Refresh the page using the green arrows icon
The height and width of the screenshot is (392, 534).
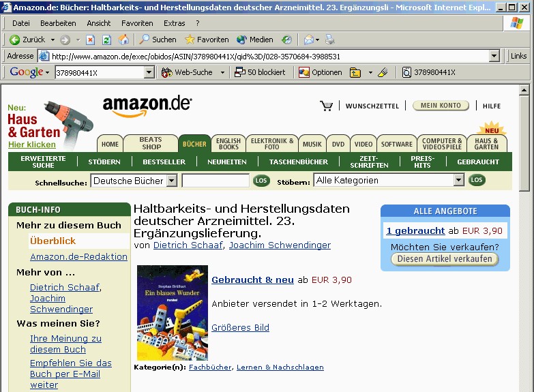[x=106, y=40]
